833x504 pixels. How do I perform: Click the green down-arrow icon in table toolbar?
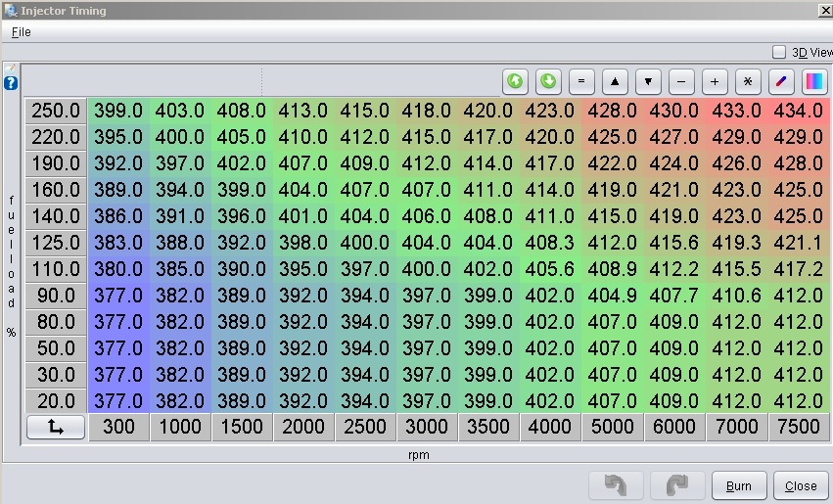548,82
